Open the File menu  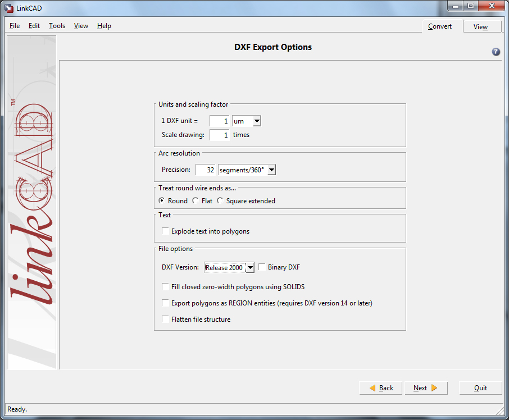click(x=15, y=26)
